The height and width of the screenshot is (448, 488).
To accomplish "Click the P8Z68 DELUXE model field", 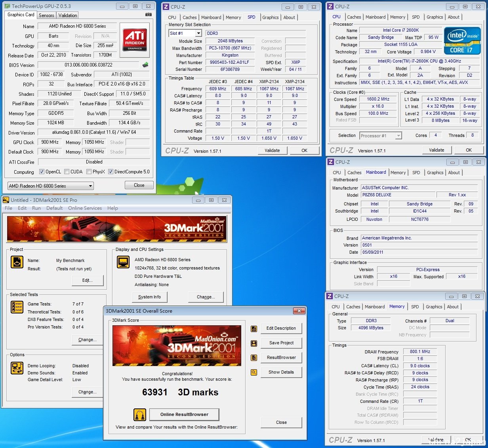I will tap(398, 195).
